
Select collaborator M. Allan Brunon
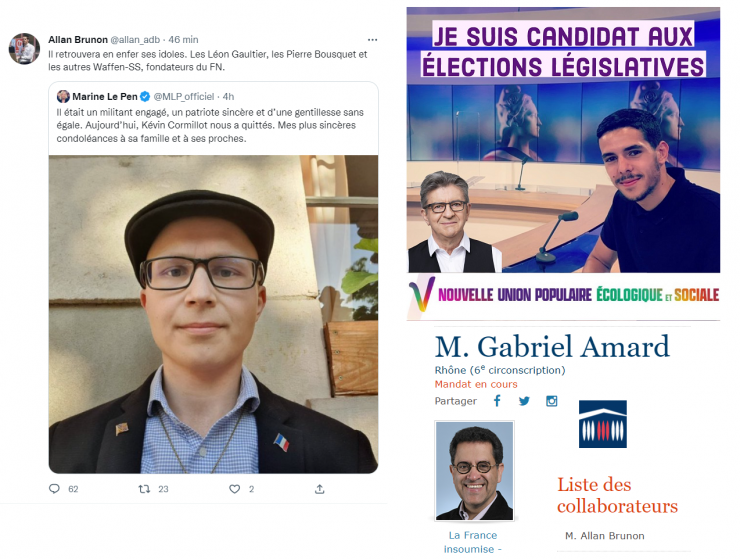click(x=605, y=536)
